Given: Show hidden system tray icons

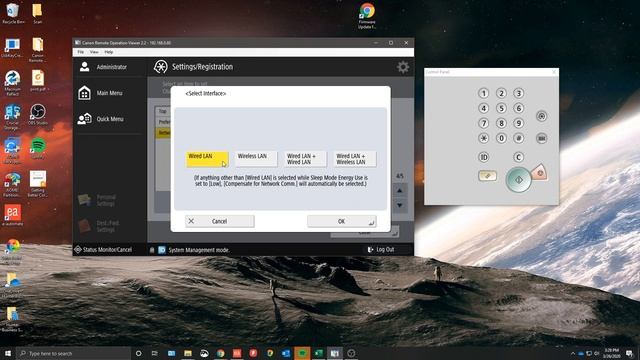Looking at the screenshot, I should pos(573,353).
